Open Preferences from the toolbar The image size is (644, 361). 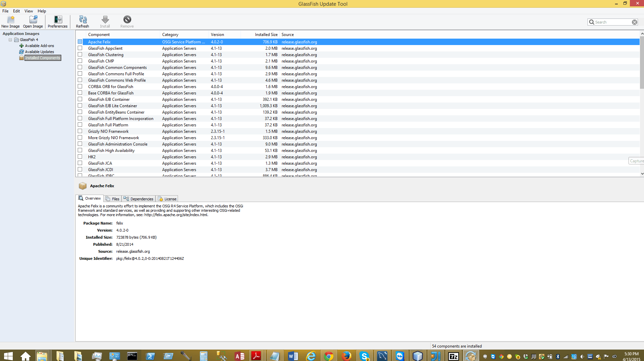(x=58, y=22)
